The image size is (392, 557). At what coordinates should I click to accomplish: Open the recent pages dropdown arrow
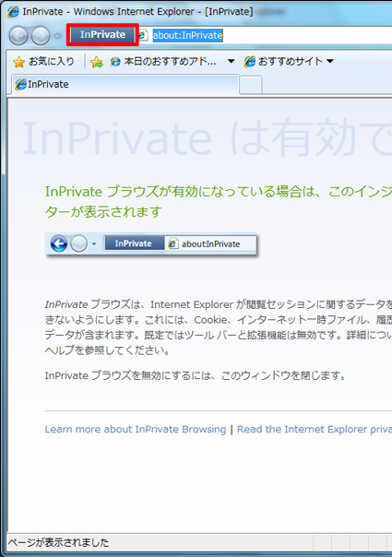(x=57, y=36)
